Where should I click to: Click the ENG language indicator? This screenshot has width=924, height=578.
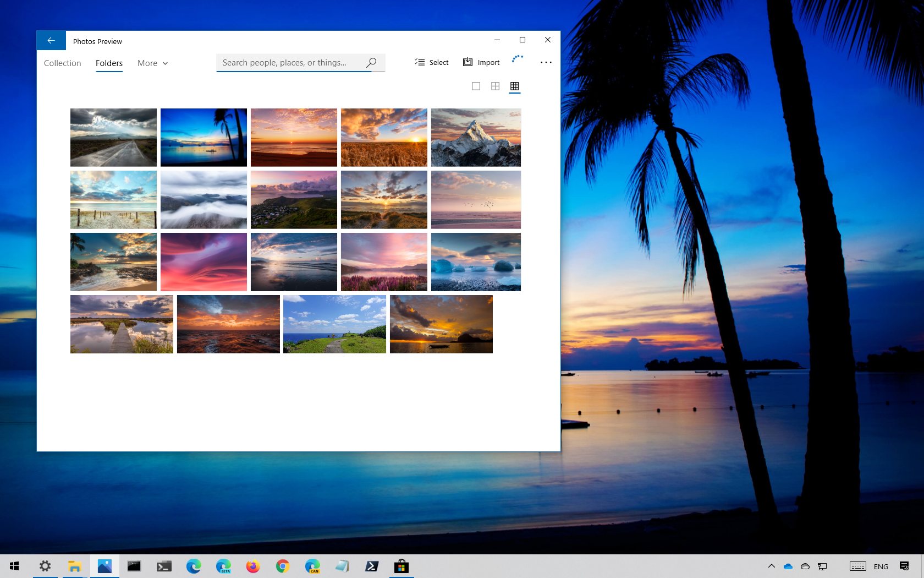pos(881,566)
